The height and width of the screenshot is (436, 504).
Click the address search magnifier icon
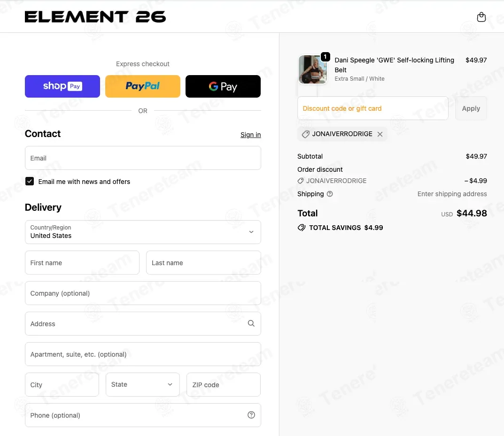pos(251,323)
